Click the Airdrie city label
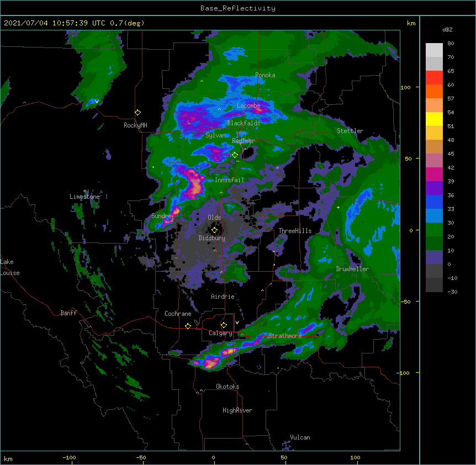 (x=223, y=297)
